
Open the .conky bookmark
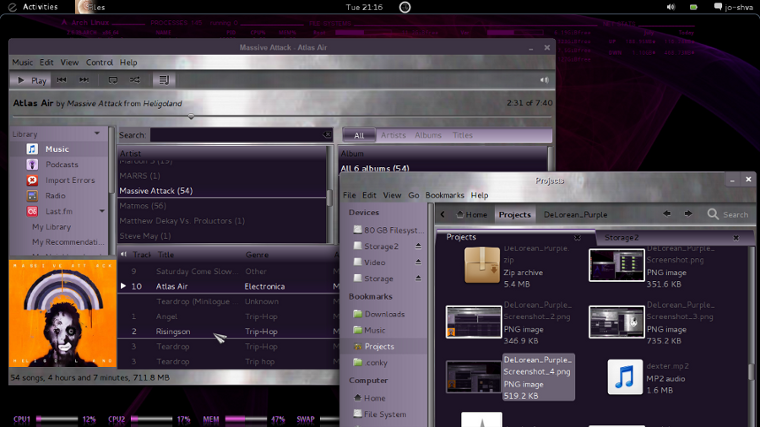click(370, 363)
